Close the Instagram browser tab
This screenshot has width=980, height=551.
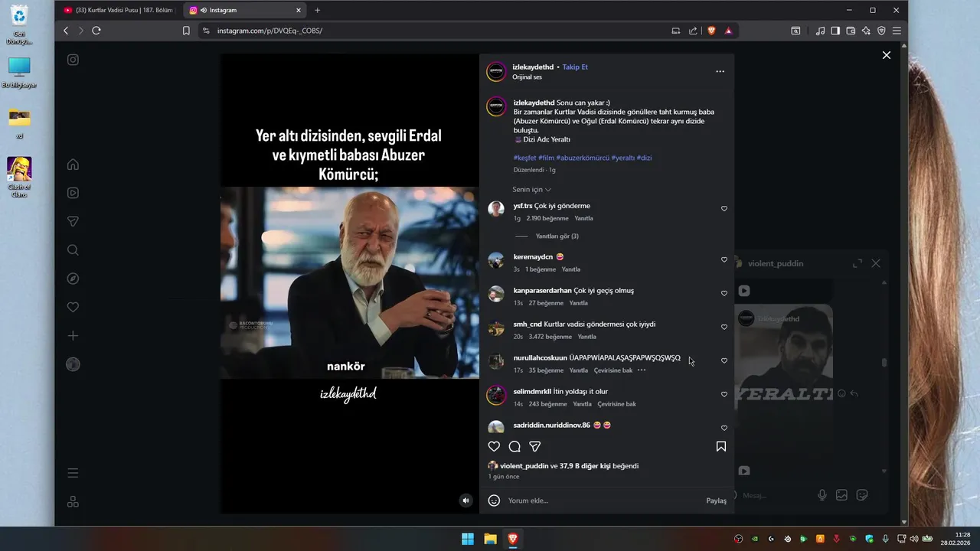point(299,10)
